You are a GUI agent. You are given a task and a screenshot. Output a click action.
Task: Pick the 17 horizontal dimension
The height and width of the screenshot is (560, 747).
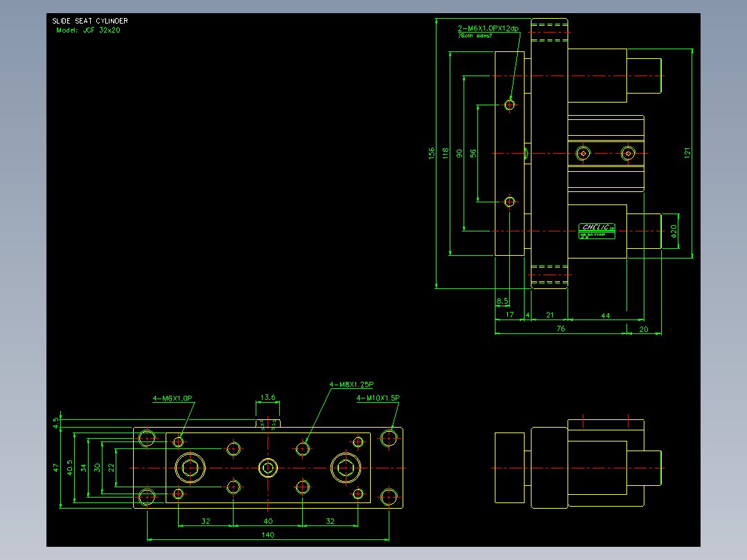coord(510,315)
